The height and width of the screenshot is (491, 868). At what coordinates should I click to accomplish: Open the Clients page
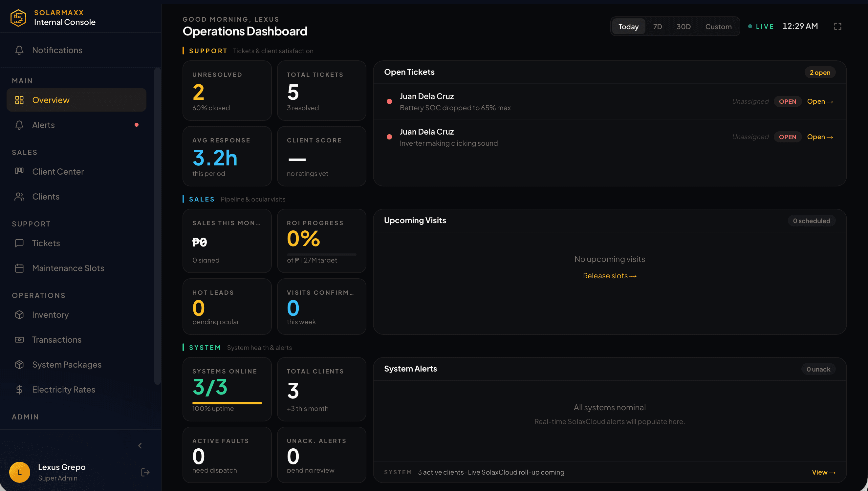click(76, 197)
